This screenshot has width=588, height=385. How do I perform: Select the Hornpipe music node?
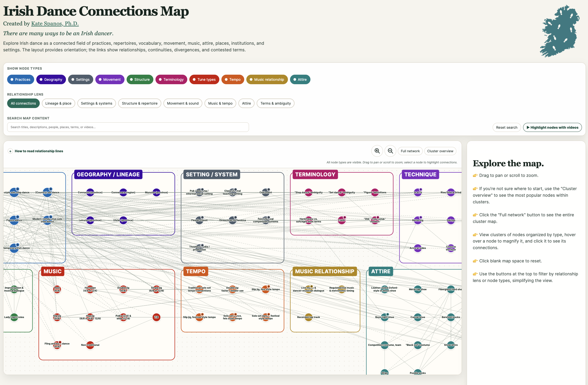tap(90, 289)
